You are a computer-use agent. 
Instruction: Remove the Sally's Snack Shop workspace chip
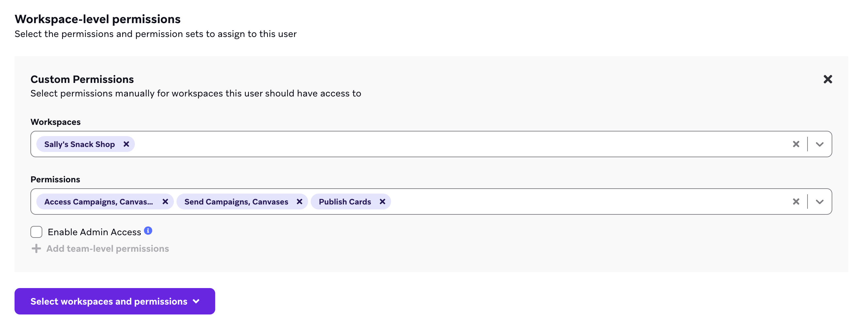click(x=126, y=144)
